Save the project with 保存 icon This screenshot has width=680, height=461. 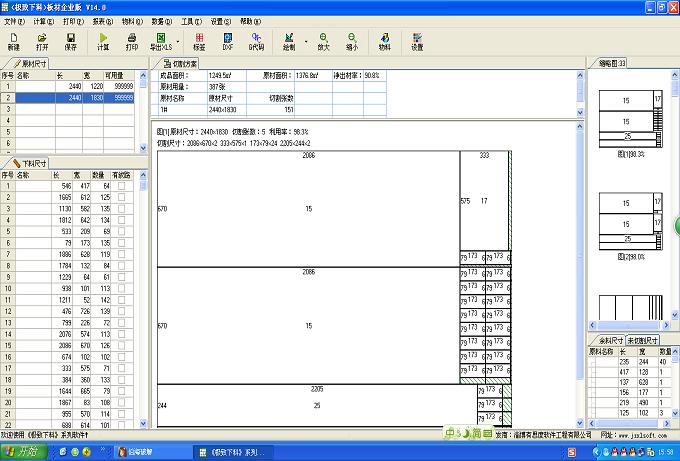point(71,42)
